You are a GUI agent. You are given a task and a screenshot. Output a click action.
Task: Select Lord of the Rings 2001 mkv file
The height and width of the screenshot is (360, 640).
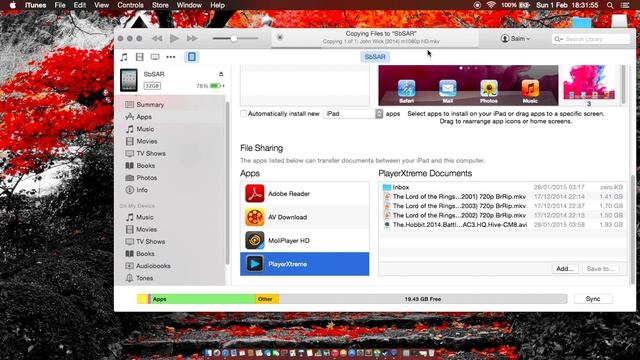coord(503,196)
